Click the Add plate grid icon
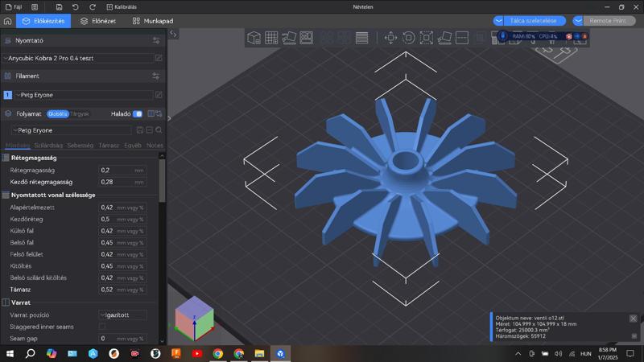 (271, 38)
